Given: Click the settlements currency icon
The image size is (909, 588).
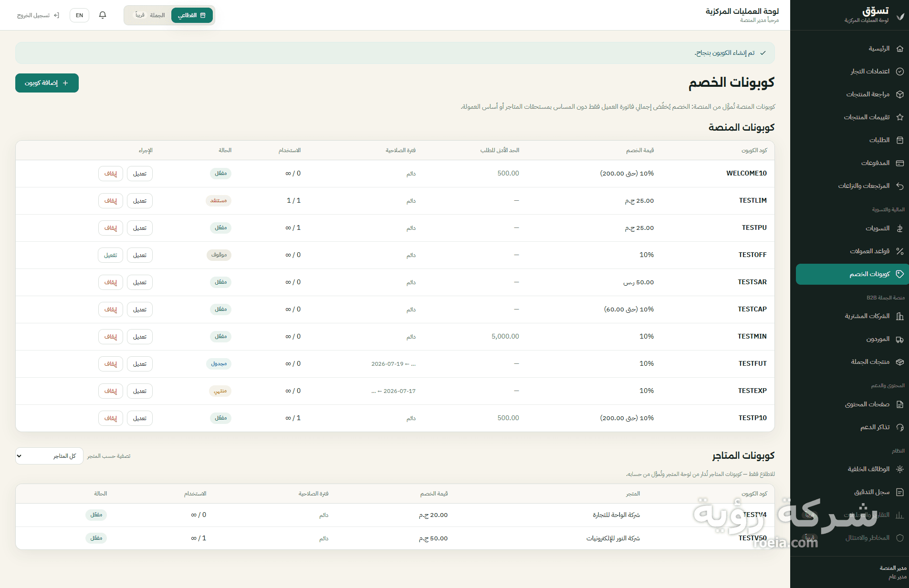Looking at the screenshot, I should tap(899, 228).
